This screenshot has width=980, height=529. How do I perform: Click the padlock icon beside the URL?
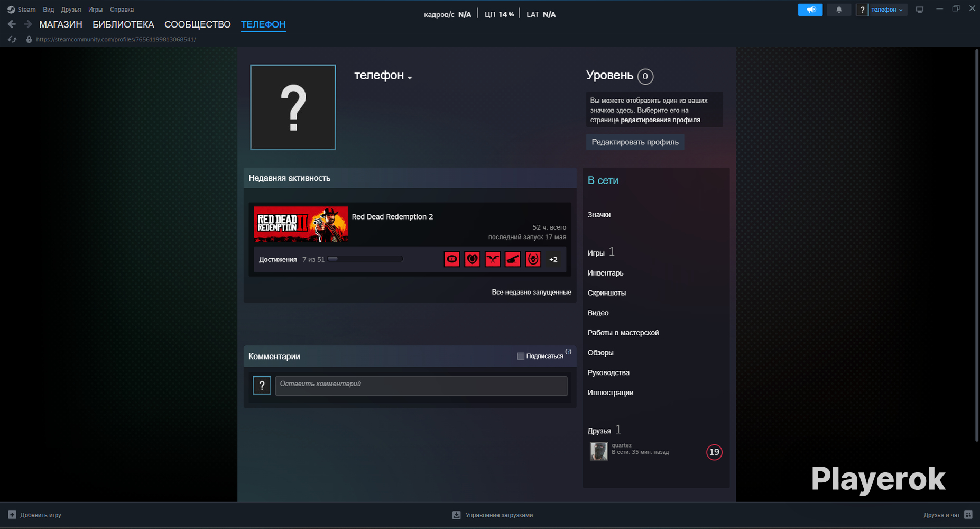29,40
